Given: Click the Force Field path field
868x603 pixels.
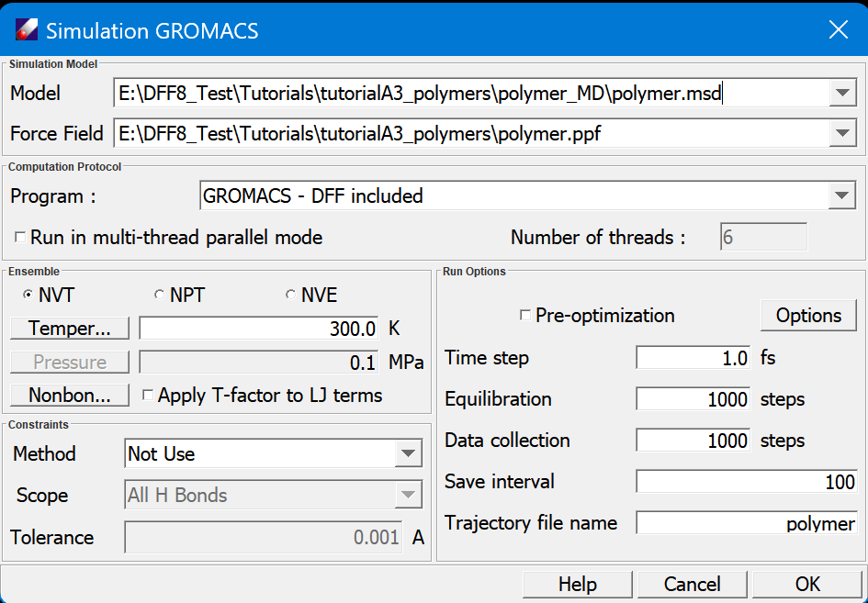Looking at the screenshot, I should click(471, 133).
